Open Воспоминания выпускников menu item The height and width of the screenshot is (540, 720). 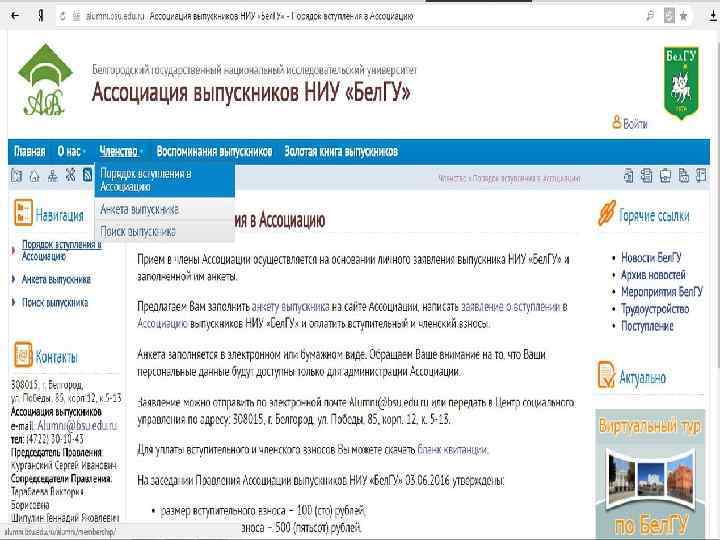tap(214, 152)
